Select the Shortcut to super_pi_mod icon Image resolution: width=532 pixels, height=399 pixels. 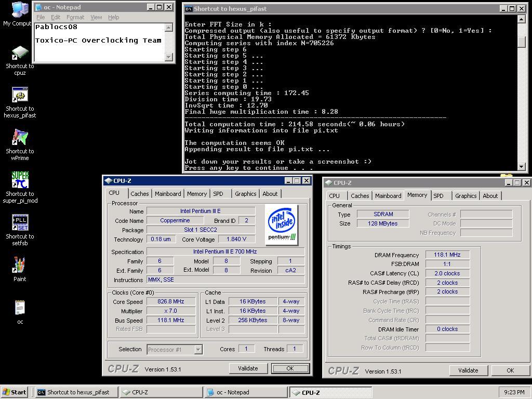pos(20,188)
